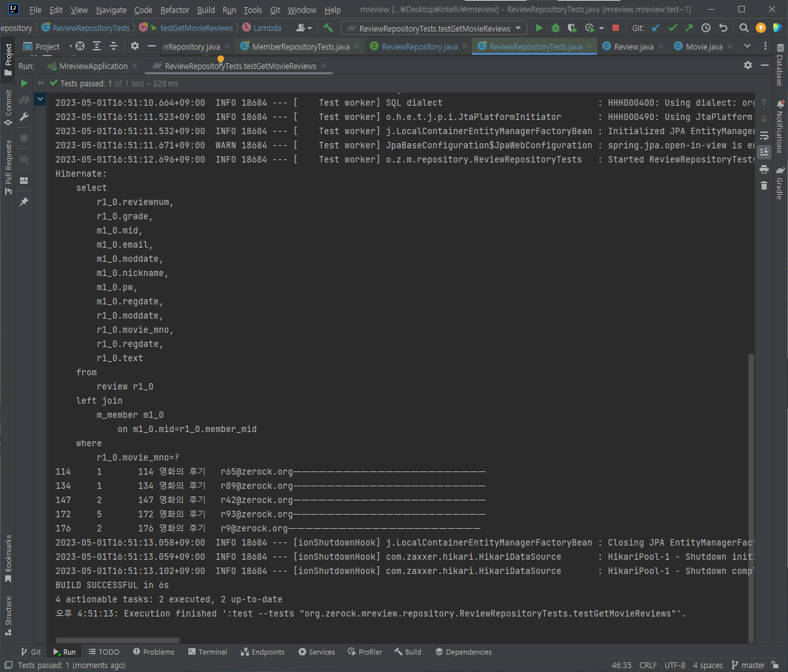
Task: Expand test tree double-chevron in Run panel
Action: click(41, 83)
